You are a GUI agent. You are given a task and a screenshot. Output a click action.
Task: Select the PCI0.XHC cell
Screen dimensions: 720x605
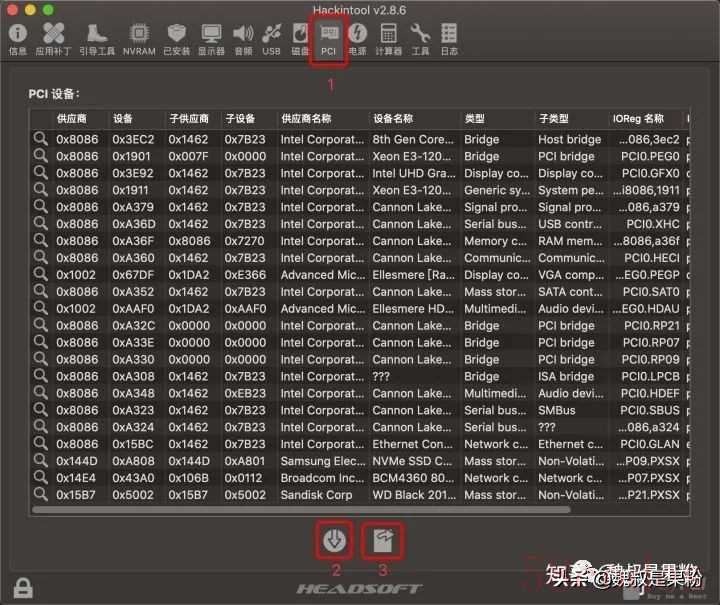(x=653, y=224)
